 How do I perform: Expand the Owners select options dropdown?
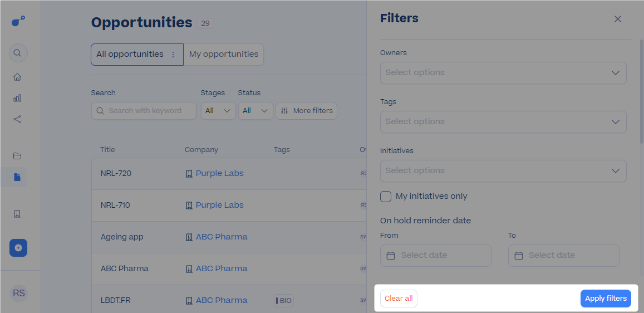pyautogui.click(x=503, y=73)
